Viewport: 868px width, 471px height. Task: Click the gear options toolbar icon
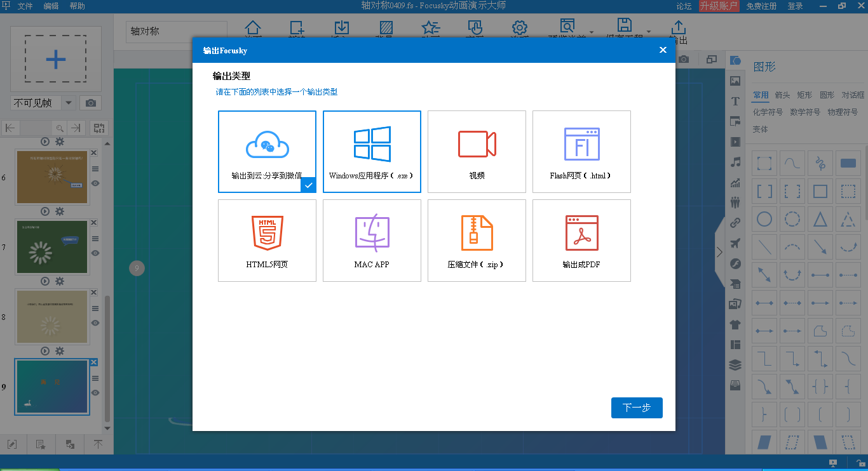point(520,29)
